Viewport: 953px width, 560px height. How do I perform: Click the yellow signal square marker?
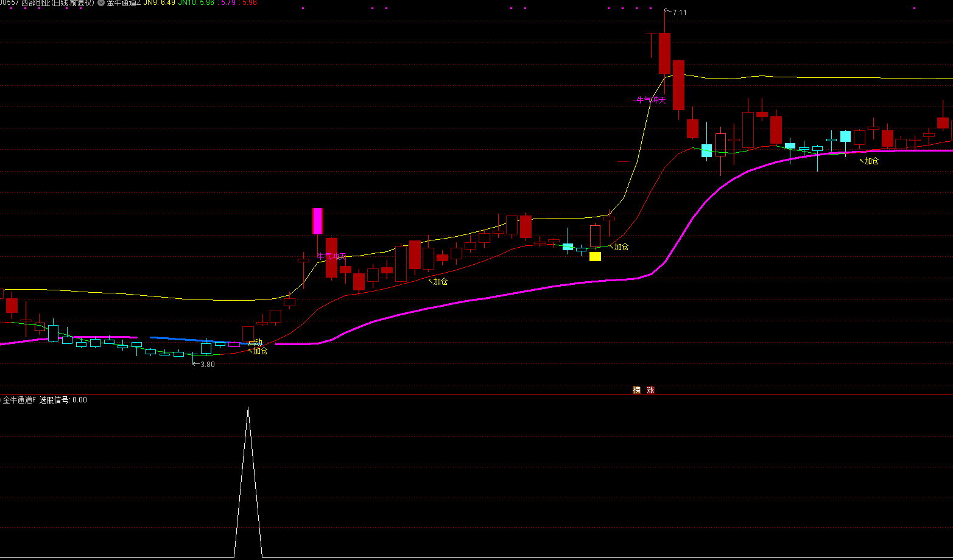point(595,257)
